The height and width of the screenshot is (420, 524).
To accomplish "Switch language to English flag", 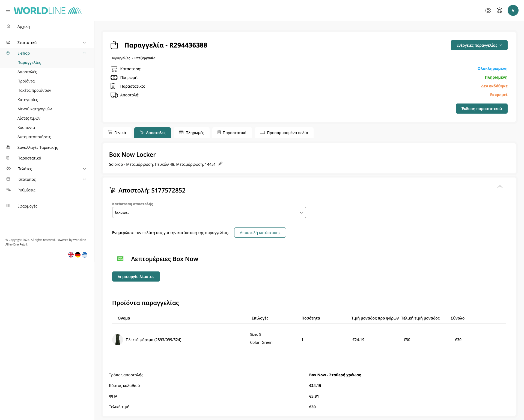I will tap(71, 255).
